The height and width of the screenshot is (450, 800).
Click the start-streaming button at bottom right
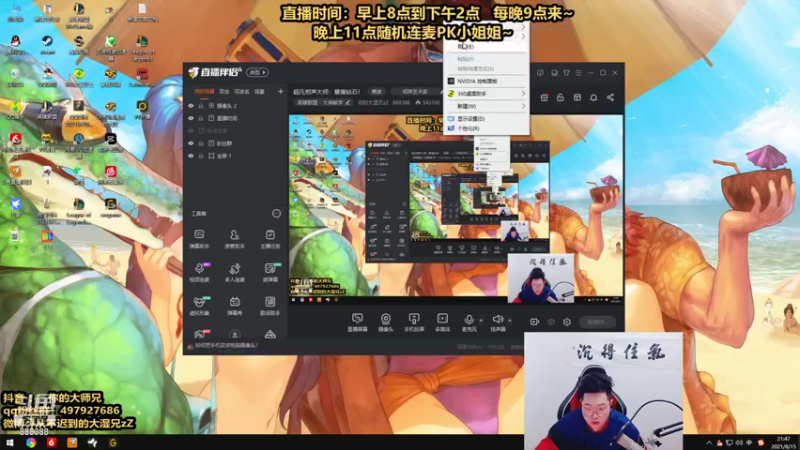click(x=597, y=322)
